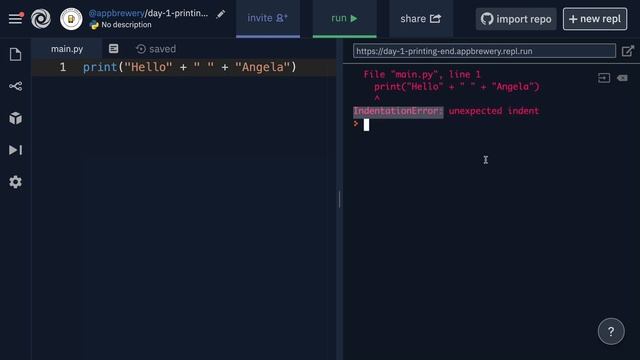The height and width of the screenshot is (360, 640).
Task: Run the program with run button
Action: 344,19
